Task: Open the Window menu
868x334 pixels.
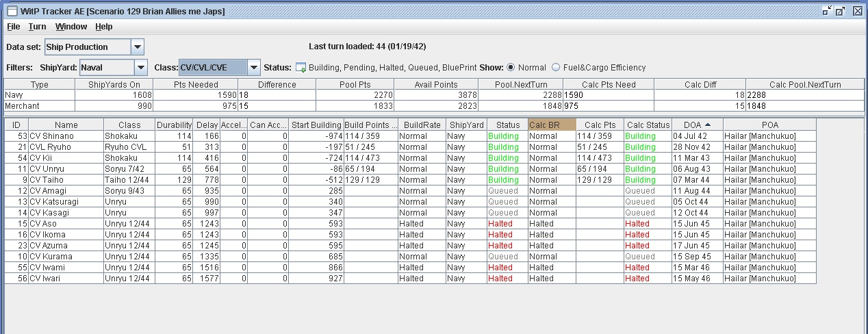Action: [x=71, y=27]
